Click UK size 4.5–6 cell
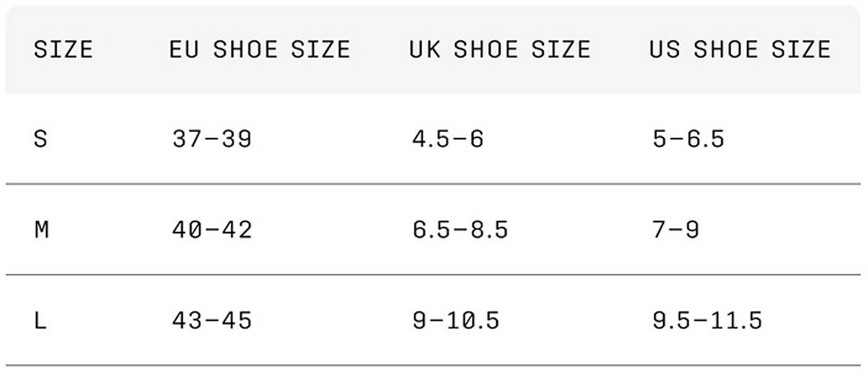The width and height of the screenshot is (868, 375). coord(448,139)
